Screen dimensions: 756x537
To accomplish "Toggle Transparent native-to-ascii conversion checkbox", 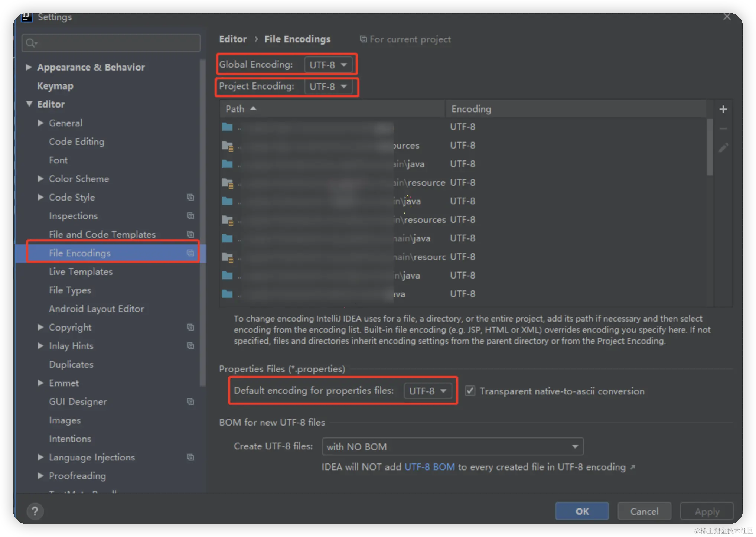I will [470, 391].
